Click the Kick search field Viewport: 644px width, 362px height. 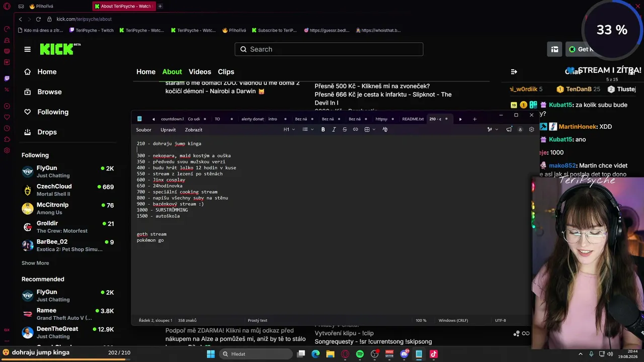pyautogui.click(x=329, y=49)
